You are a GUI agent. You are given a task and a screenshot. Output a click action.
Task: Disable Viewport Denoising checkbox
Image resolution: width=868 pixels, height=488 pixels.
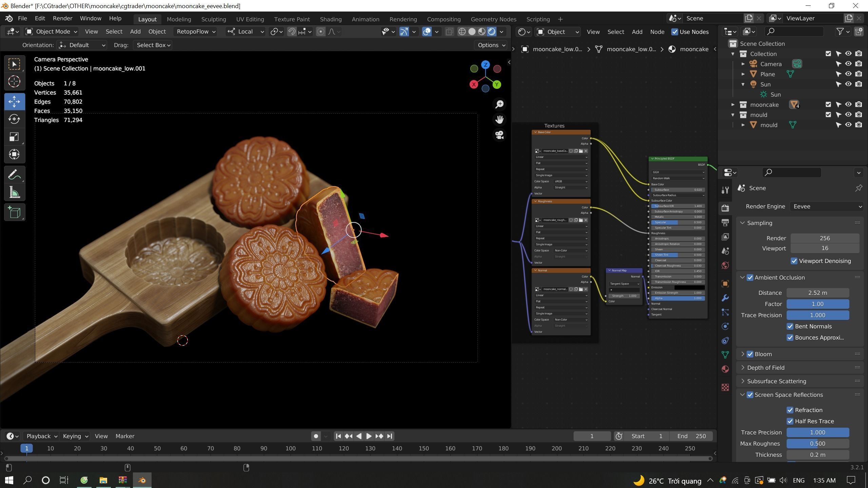click(794, 261)
